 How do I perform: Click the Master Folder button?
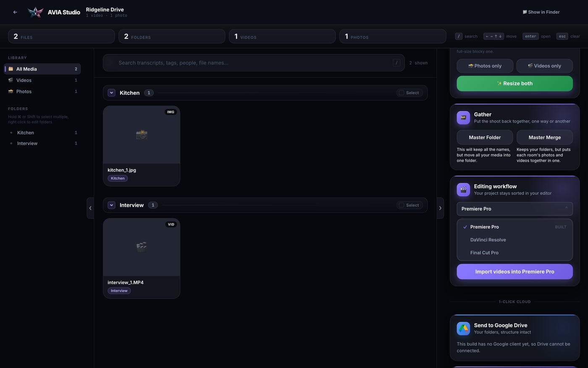click(485, 138)
